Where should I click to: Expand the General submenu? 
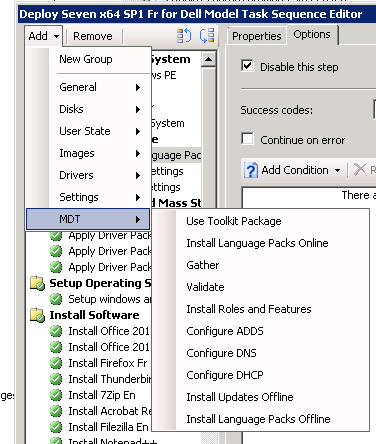[x=88, y=87]
